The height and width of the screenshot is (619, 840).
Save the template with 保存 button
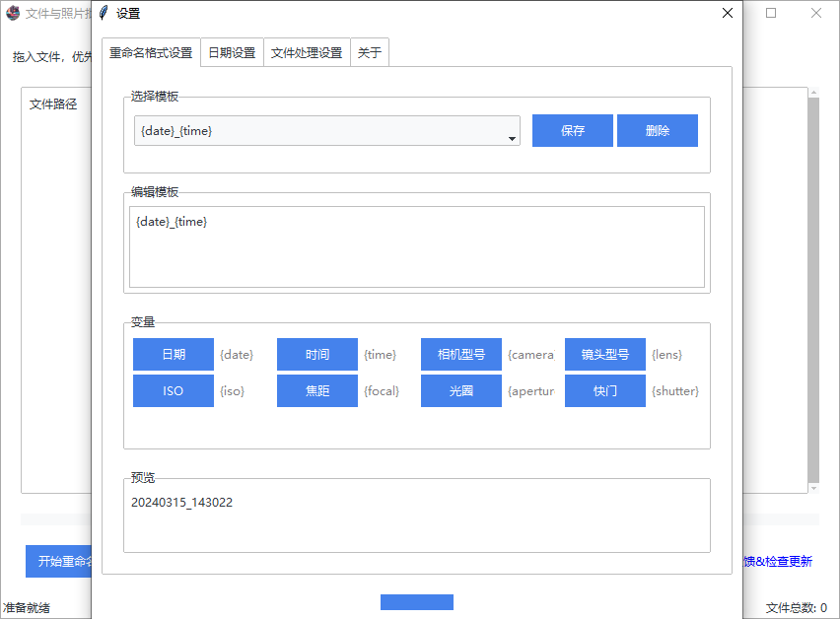[x=572, y=129]
